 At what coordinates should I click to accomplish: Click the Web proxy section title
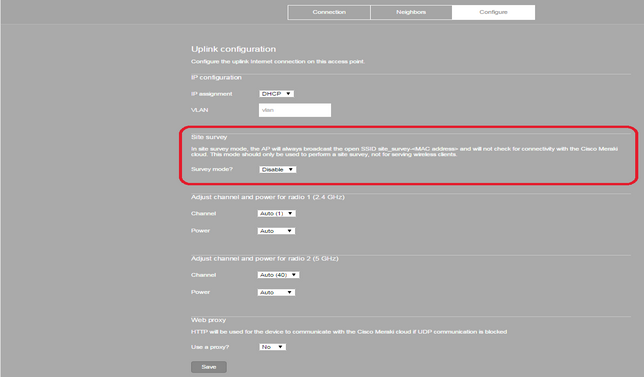click(x=208, y=320)
